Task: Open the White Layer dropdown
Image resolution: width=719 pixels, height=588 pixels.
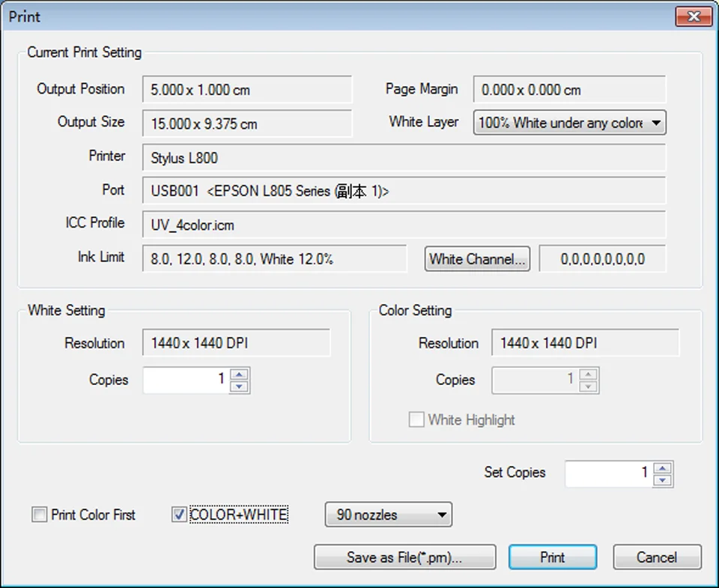Action: click(569, 122)
